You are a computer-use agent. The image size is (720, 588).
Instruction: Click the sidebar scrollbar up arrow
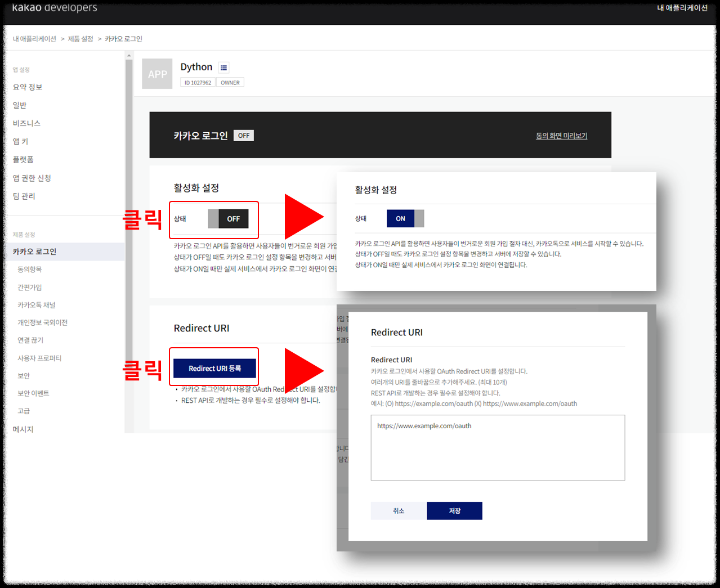129,55
